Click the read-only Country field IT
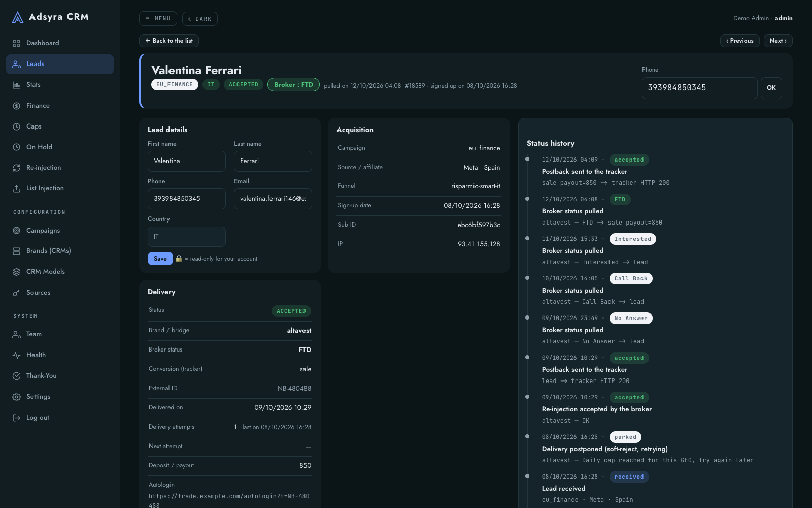812x508 pixels. 187,237
